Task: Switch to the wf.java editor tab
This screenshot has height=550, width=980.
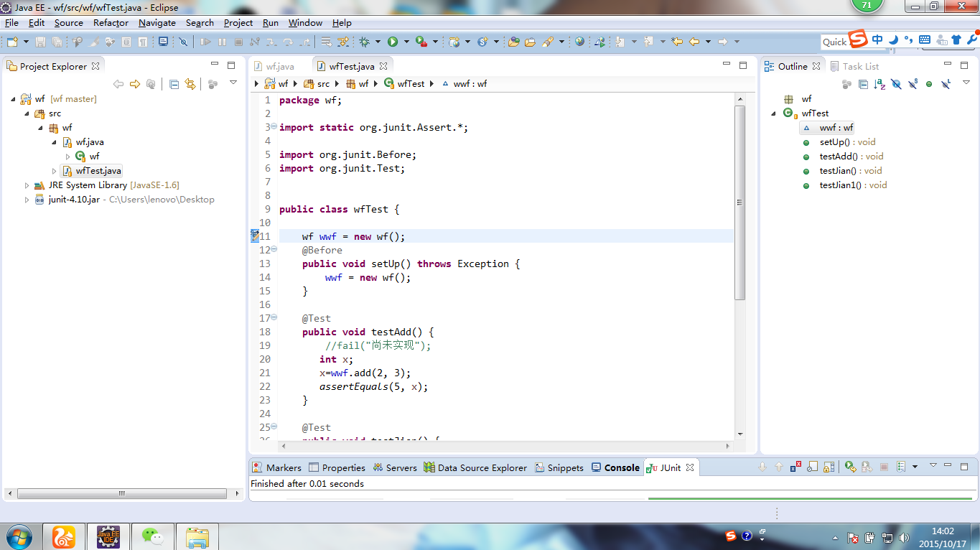Action: coord(279,66)
